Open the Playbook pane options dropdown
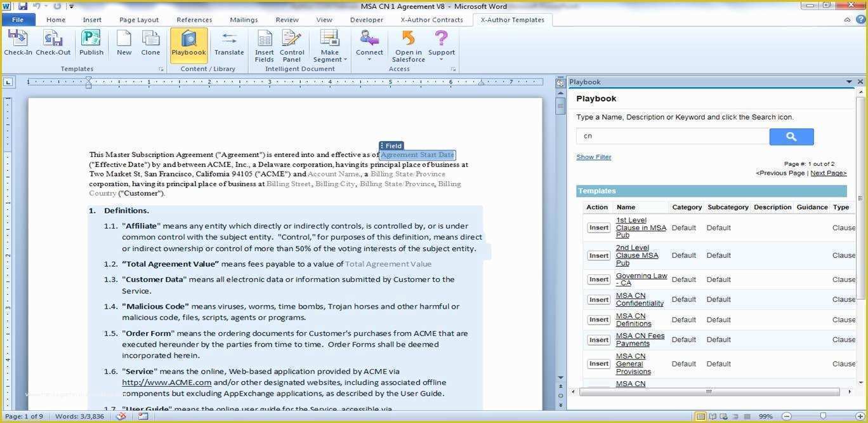 [849, 81]
